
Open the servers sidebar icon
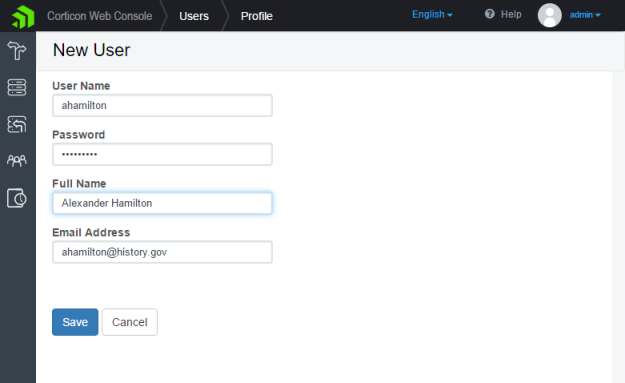(17, 87)
